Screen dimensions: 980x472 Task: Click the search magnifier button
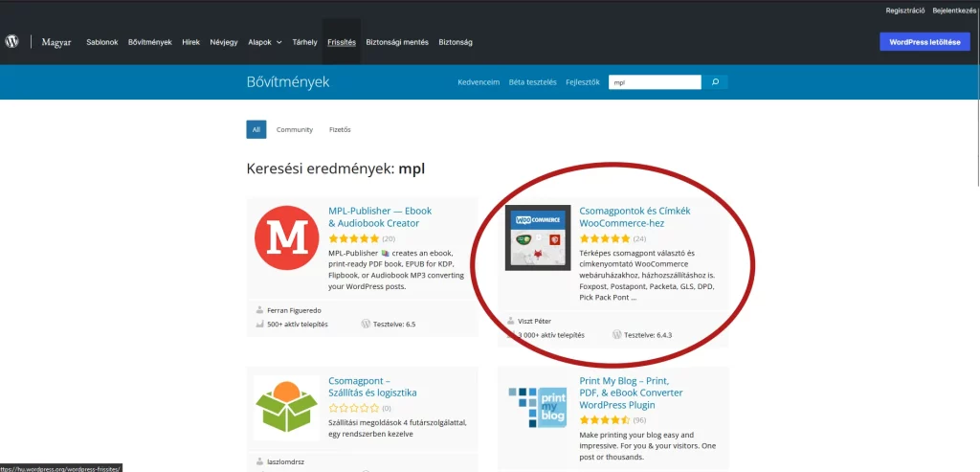point(715,82)
